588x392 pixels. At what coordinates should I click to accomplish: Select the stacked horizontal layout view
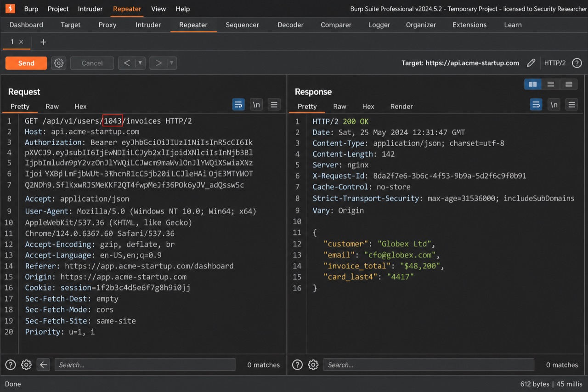(x=551, y=84)
